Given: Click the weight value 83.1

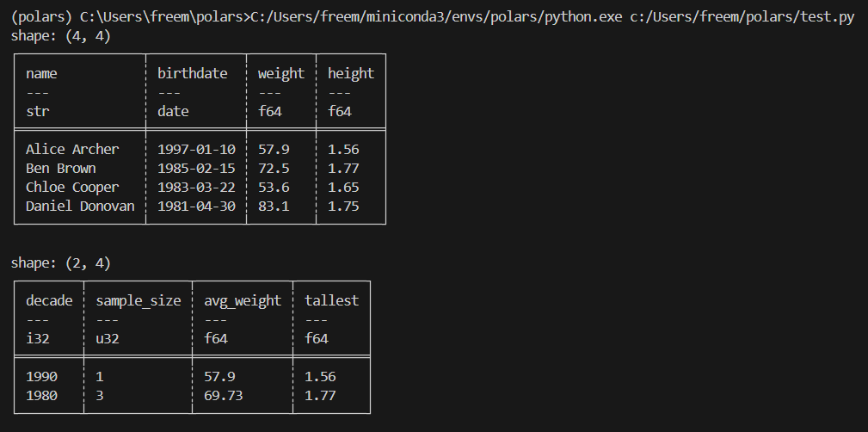Looking at the screenshot, I should click(x=274, y=206).
